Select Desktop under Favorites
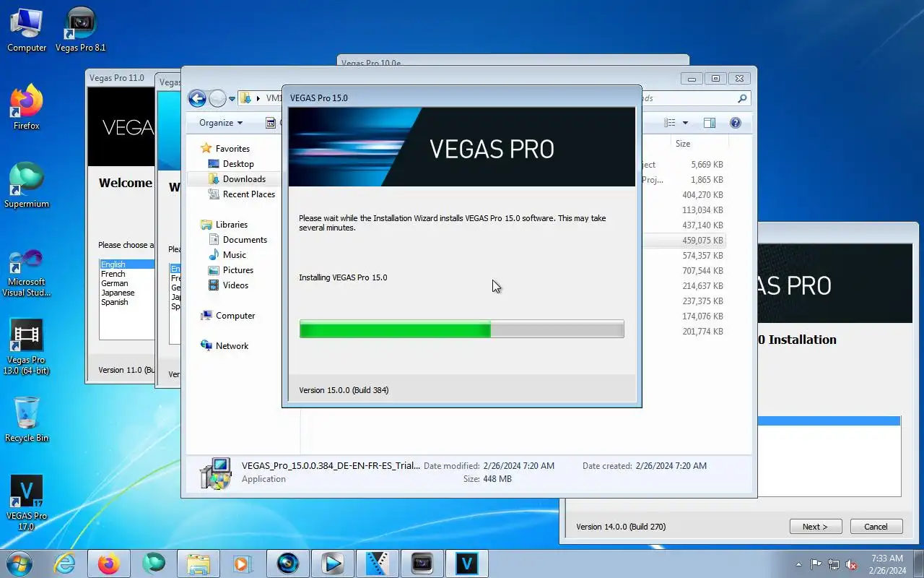Image resolution: width=924 pixels, height=578 pixels. [x=238, y=164]
